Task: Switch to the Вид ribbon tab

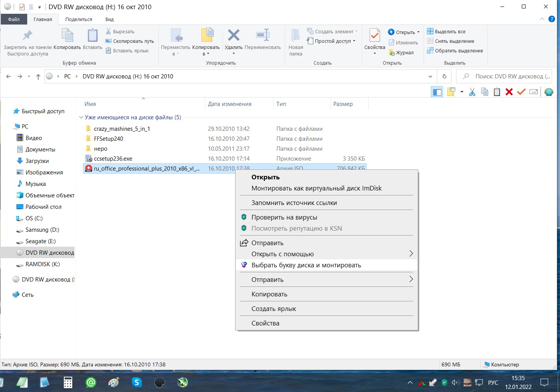Action: [110, 20]
